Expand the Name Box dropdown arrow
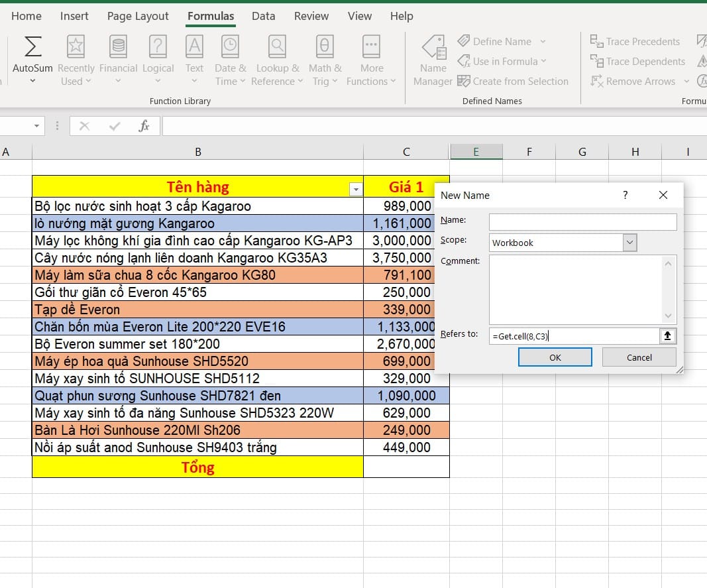 point(36,126)
